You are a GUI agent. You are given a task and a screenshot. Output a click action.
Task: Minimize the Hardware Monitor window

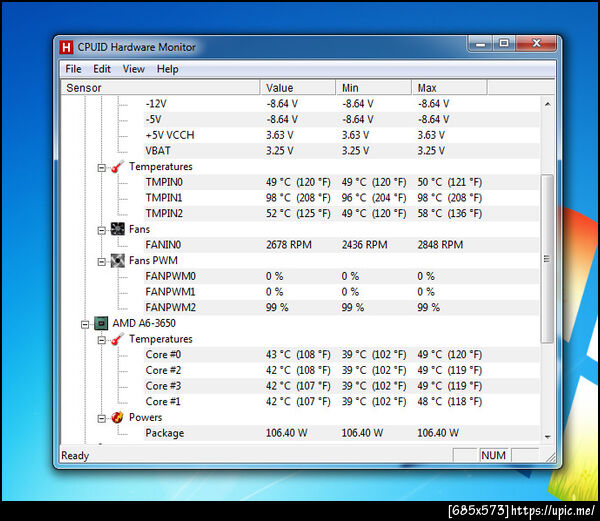point(480,44)
